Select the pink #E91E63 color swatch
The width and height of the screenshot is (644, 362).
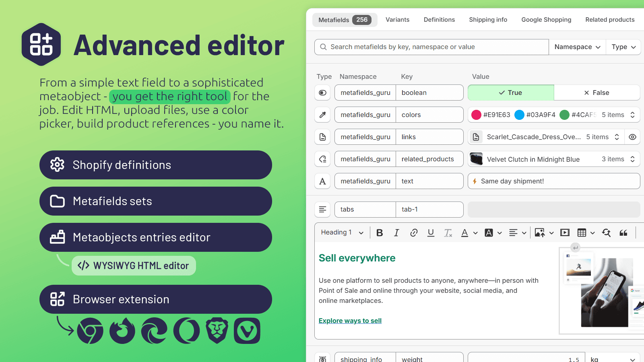[476, 115]
